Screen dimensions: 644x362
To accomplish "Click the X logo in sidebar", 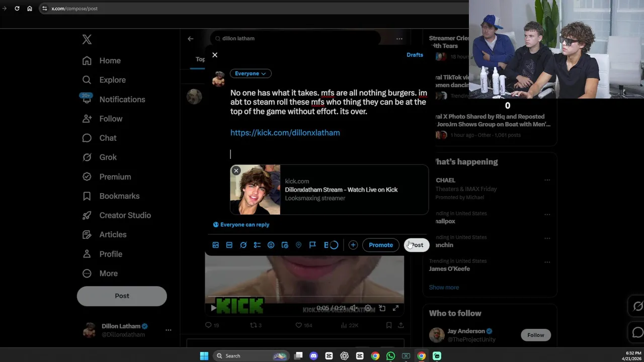I will coord(87,40).
